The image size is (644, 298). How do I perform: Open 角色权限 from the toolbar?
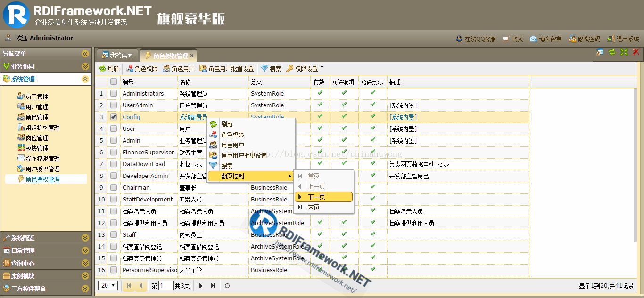point(141,69)
